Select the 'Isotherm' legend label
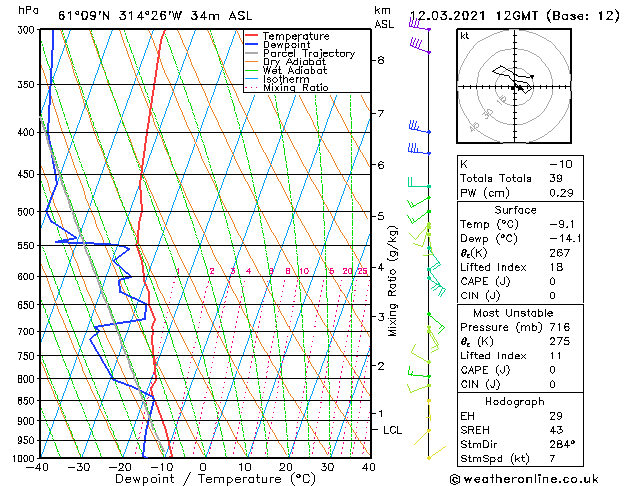629x486 pixels. (286, 79)
